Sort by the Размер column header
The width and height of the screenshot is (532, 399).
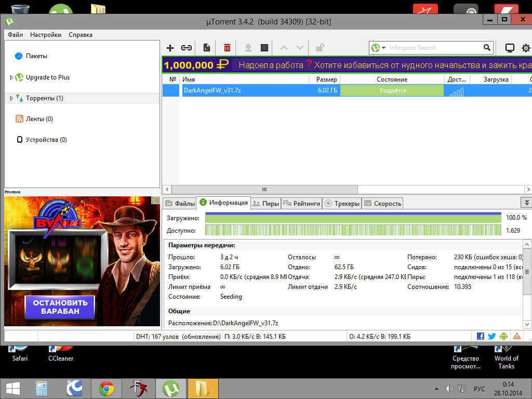click(x=325, y=79)
